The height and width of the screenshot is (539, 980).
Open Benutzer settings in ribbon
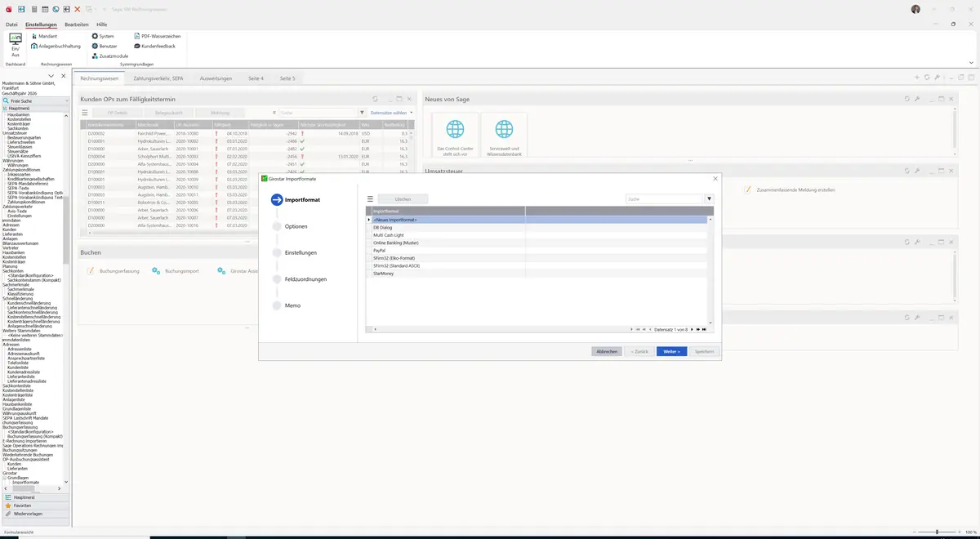[105, 46]
